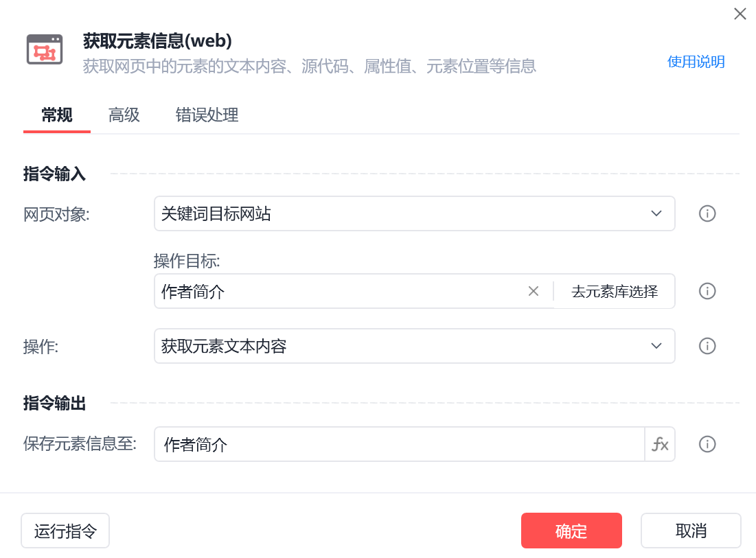Open the 错误处理 tab

click(207, 115)
